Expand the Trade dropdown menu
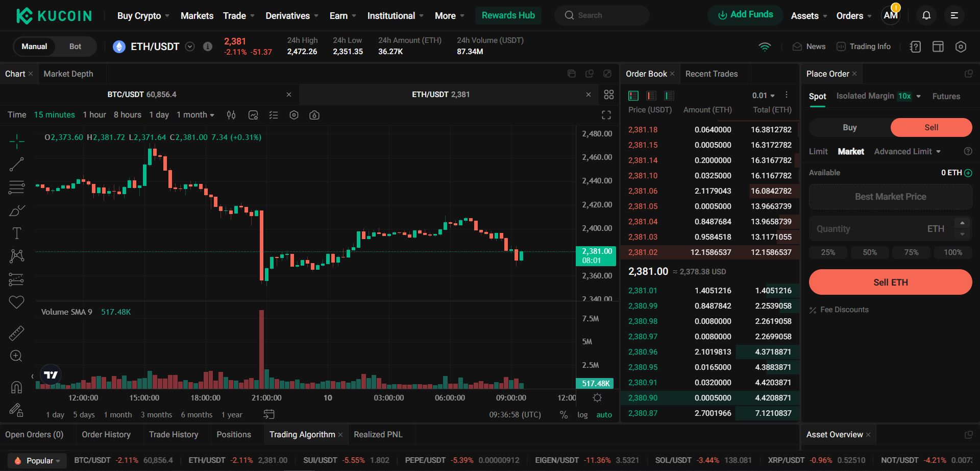The width and height of the screenshot is (980, 471). click(239, 16)
